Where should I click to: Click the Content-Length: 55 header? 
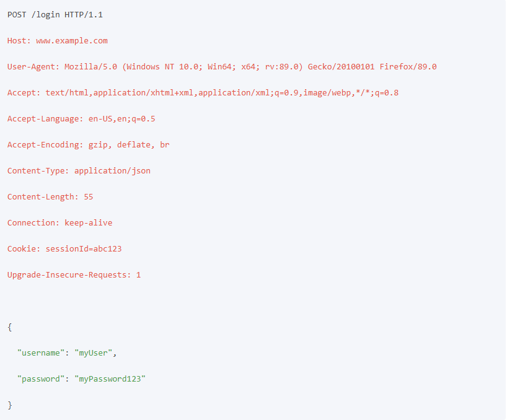[50, 197]
